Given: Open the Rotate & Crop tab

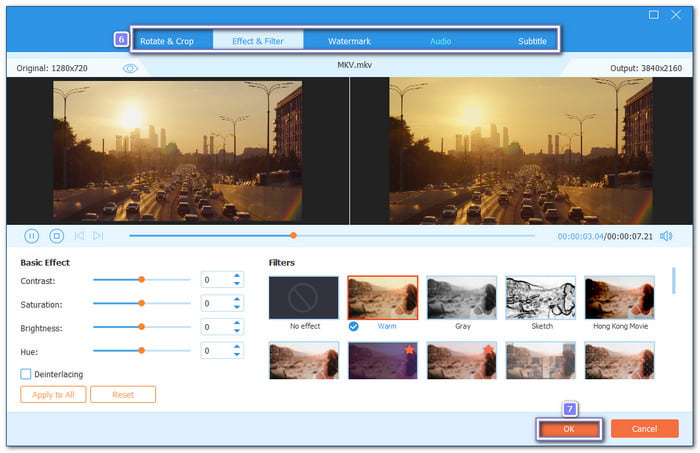Looking at the screenshot, I should click(x=167, y=41).
